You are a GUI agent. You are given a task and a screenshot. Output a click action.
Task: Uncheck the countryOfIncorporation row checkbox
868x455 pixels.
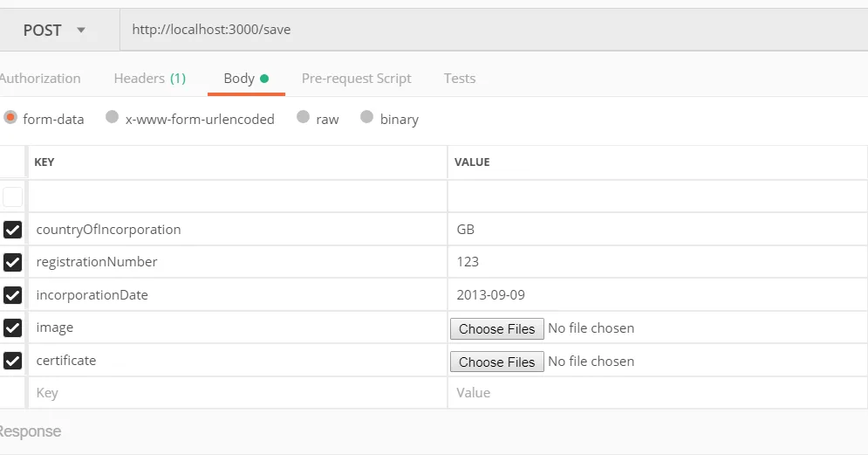[x=12, y=230]
